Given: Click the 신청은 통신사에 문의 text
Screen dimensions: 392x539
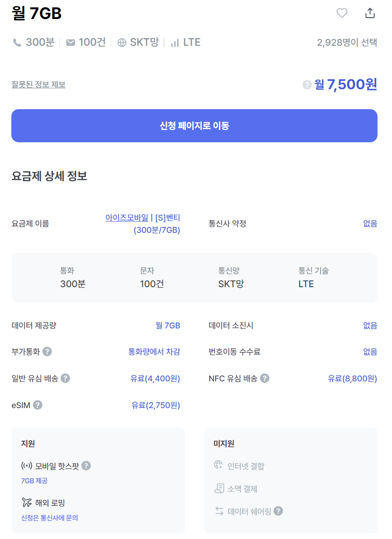Looking at the screenshot, I should [49, 518].
